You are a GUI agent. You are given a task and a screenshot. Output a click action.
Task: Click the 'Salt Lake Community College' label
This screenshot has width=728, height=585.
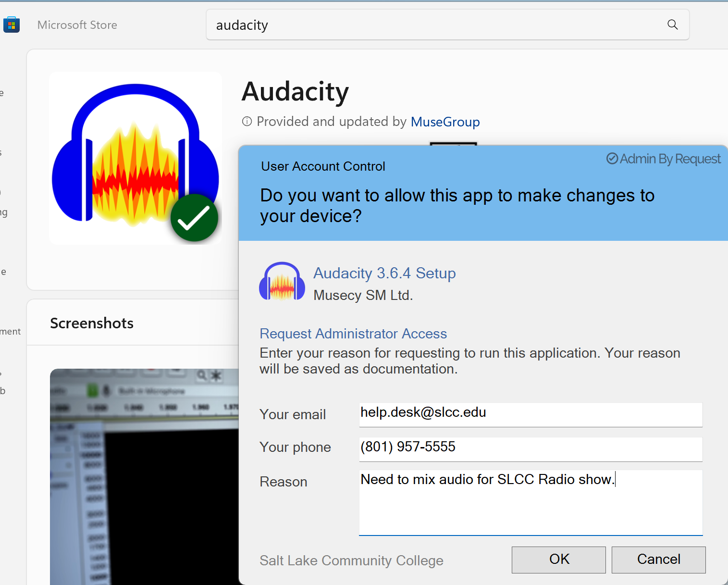[351, 560]
